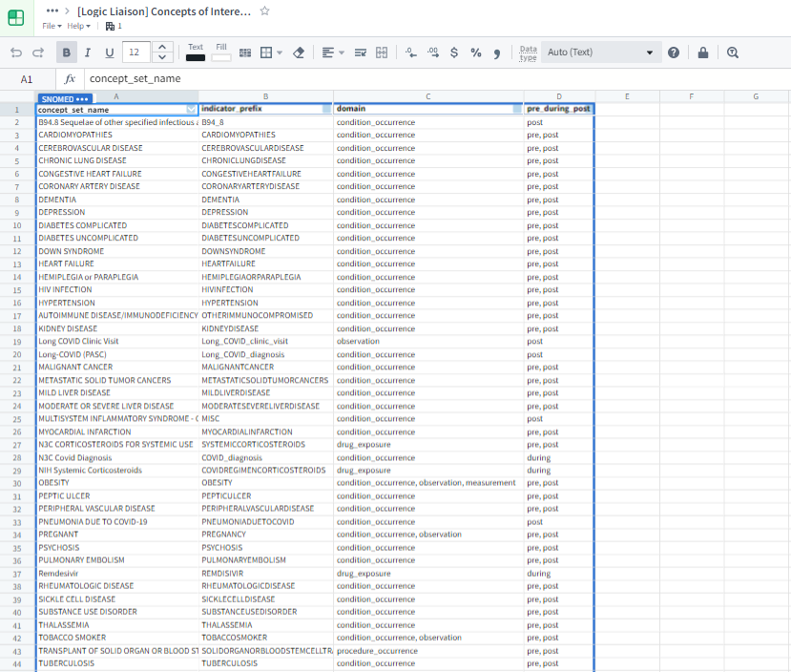Star this document as favorite
Viewport: 791px width, 672px height.
click(x=264, y=10)
